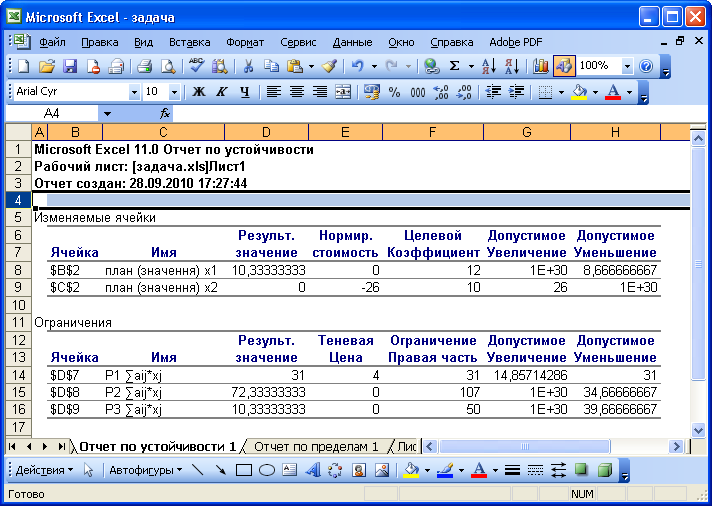Open the Автофигуры menu
This screenshot has height=506, width=712.
pos(145,470)
